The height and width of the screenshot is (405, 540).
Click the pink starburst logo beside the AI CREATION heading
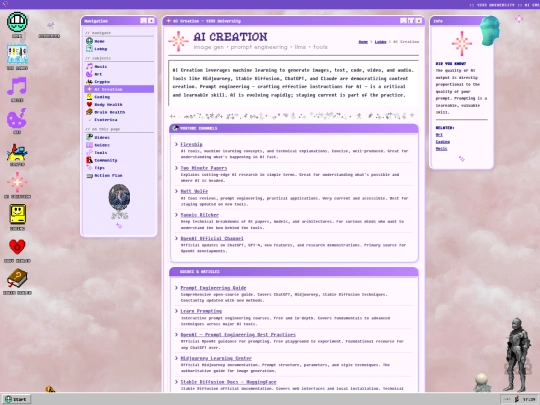(x=178, y=41)
